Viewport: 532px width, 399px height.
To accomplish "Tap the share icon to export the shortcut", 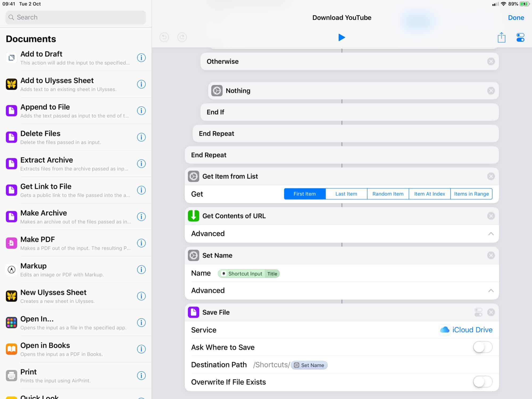I will (501, 38).
